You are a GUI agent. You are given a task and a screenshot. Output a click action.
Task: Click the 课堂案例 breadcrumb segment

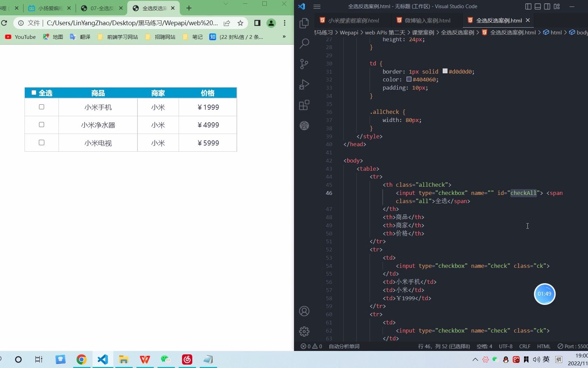coord(423,32)
